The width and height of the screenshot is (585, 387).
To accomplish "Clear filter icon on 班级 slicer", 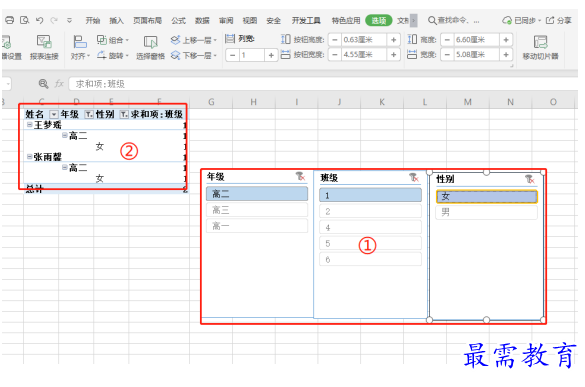I will coord(413,177).
